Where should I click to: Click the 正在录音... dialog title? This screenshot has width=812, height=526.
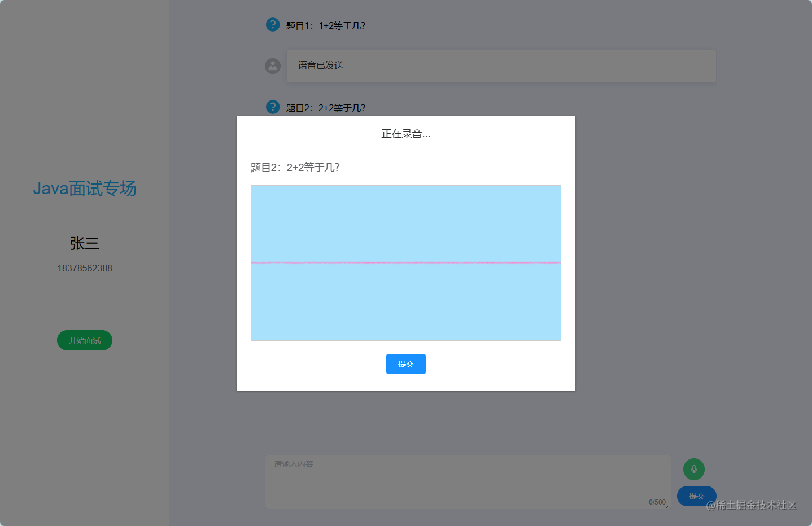pos(405,134)
